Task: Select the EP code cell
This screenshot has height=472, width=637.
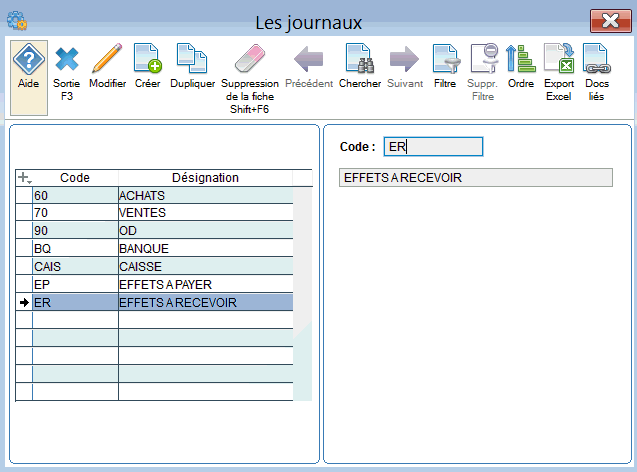Action: point(75,284)
